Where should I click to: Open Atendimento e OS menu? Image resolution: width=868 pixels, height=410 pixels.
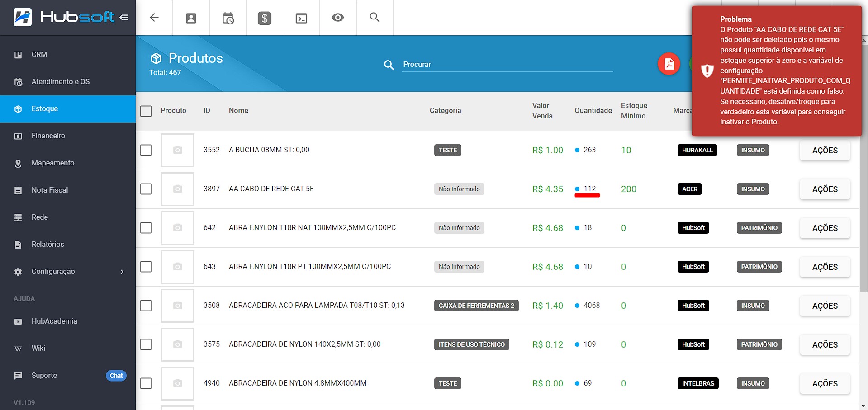coord(68,81)
